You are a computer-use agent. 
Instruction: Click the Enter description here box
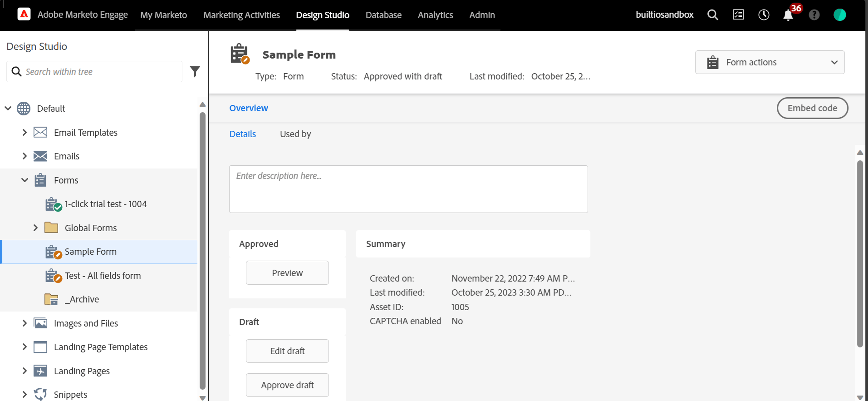(x=408, y=189)
